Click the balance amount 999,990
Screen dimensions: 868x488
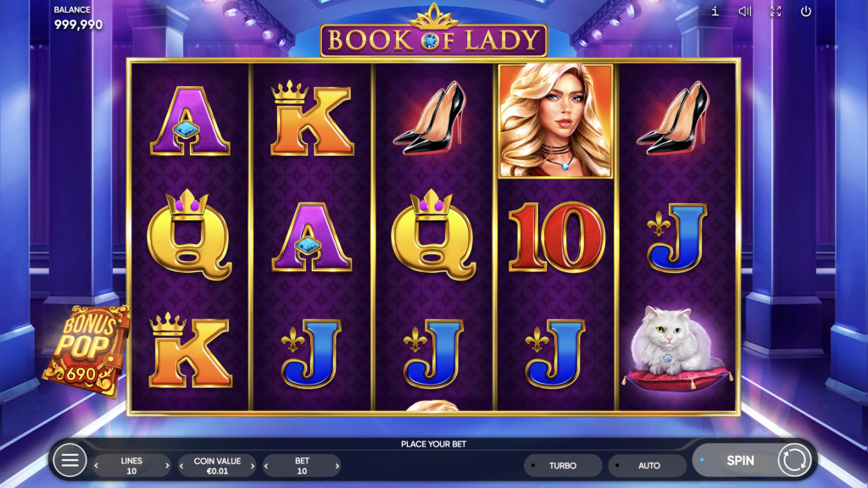coord(78,25)
